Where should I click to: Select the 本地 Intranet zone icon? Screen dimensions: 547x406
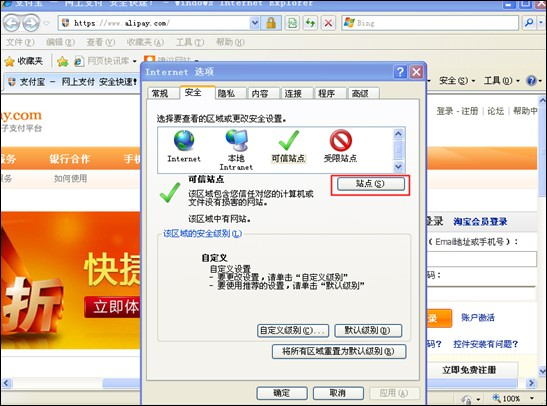[236, 150]
